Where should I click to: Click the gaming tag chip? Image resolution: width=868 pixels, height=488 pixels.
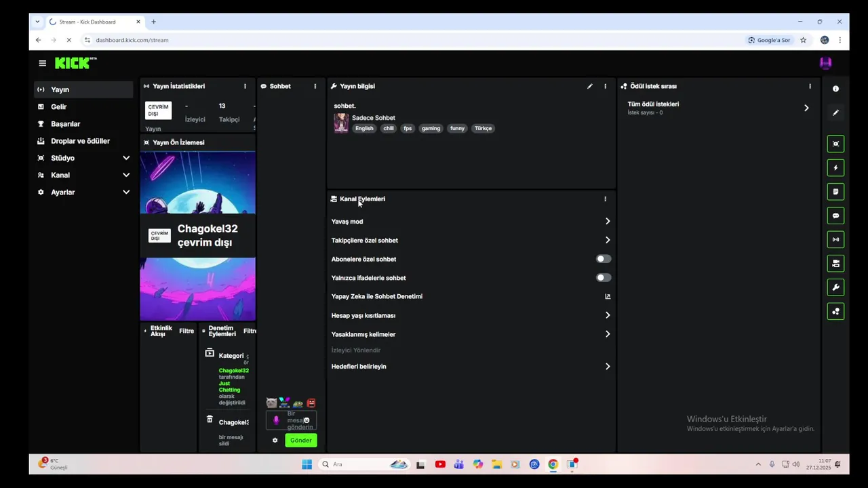pyautogui.click(x=431, y=128)
